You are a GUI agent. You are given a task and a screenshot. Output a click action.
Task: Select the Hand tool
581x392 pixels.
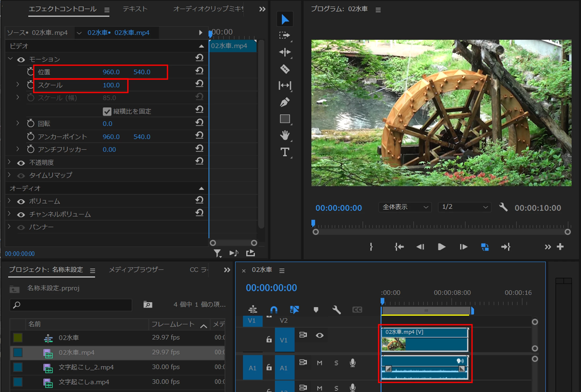coord(285,135)
